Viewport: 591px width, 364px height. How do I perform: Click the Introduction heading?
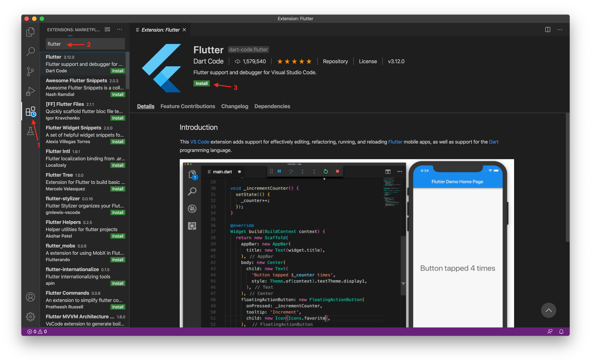click(199, 127)
